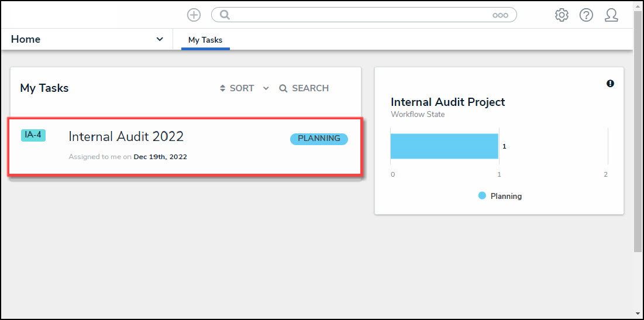Click the blue Planning bar in chart
The image size is (644, 320).
(x=444, y=146)
